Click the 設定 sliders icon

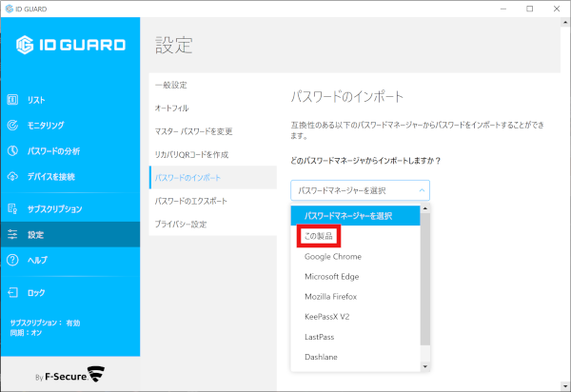(x=12, y=234)
